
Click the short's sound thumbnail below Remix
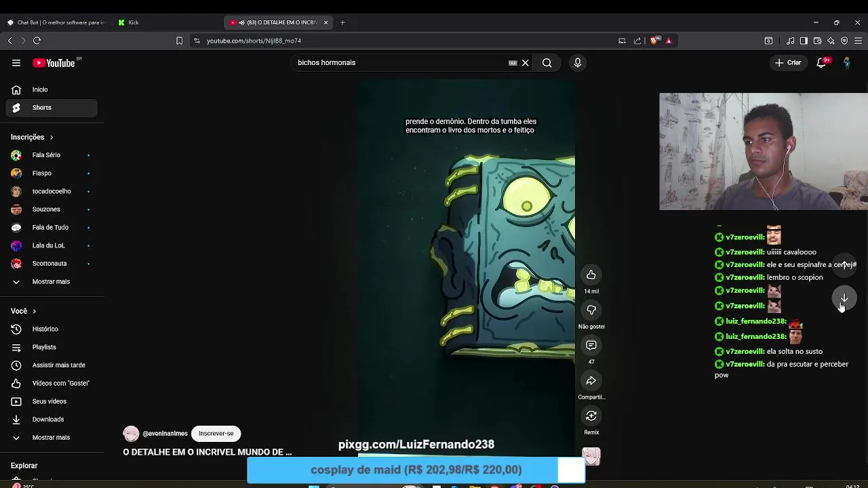pyautogui.click(x=591, y=457)
